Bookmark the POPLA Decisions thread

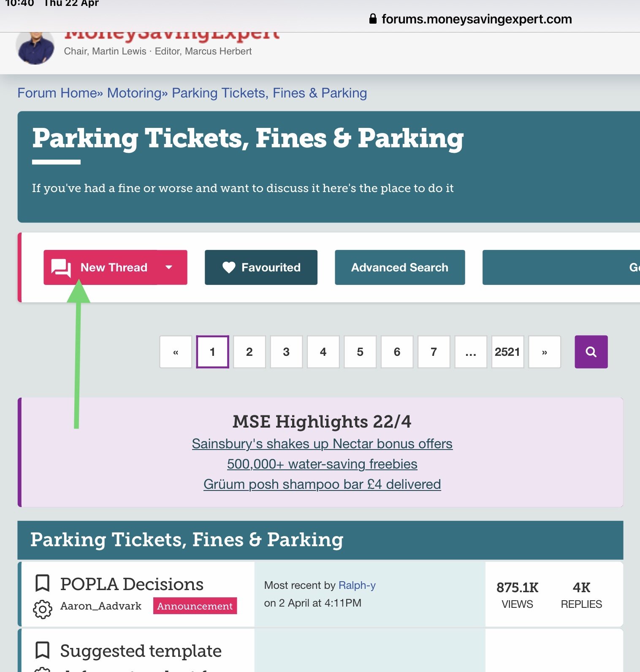[42, 583]
